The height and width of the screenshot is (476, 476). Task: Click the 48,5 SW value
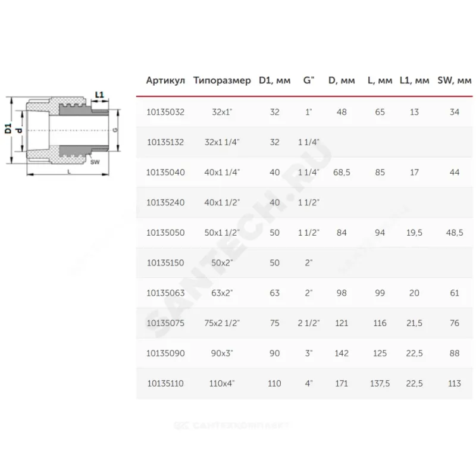(x=454, y=233)
